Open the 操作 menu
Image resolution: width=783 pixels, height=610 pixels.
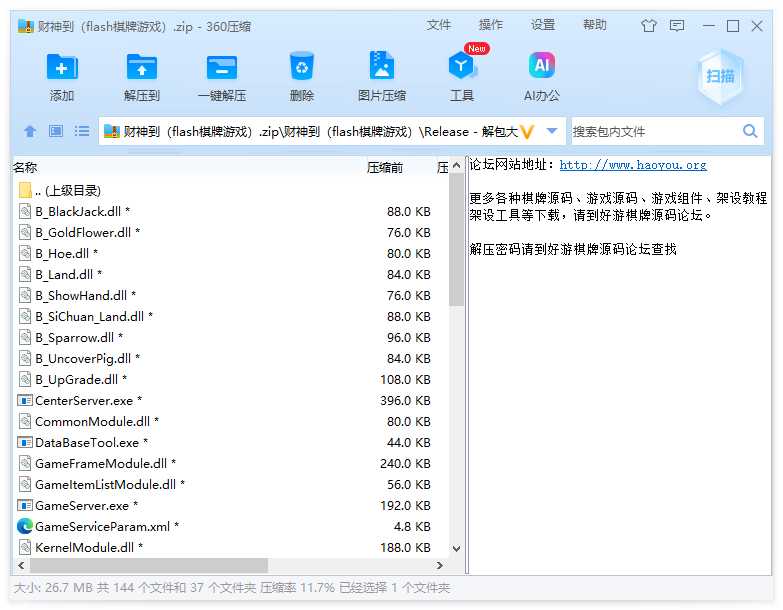(x=491, y=25)
